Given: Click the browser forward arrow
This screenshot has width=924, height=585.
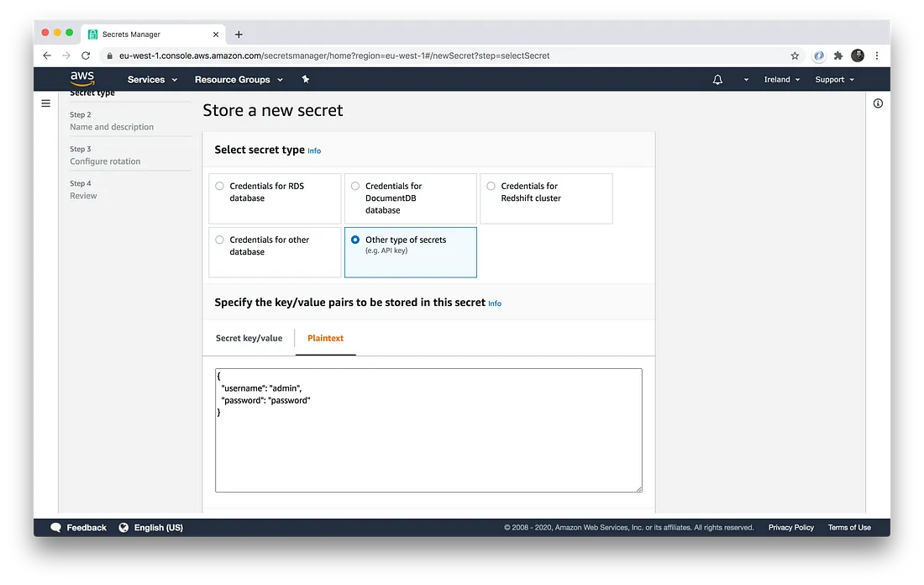Looking at the screenshot, I should (x=66, y=55).
